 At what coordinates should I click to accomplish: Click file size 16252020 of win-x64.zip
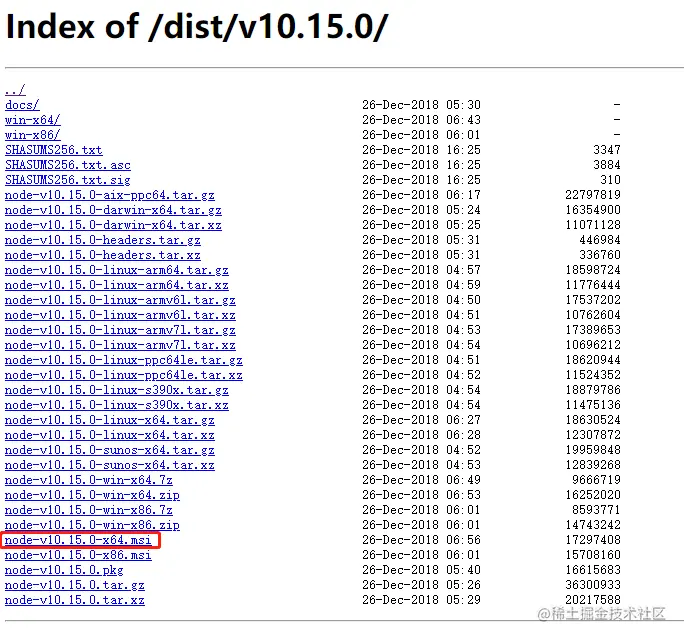(593, 495)
